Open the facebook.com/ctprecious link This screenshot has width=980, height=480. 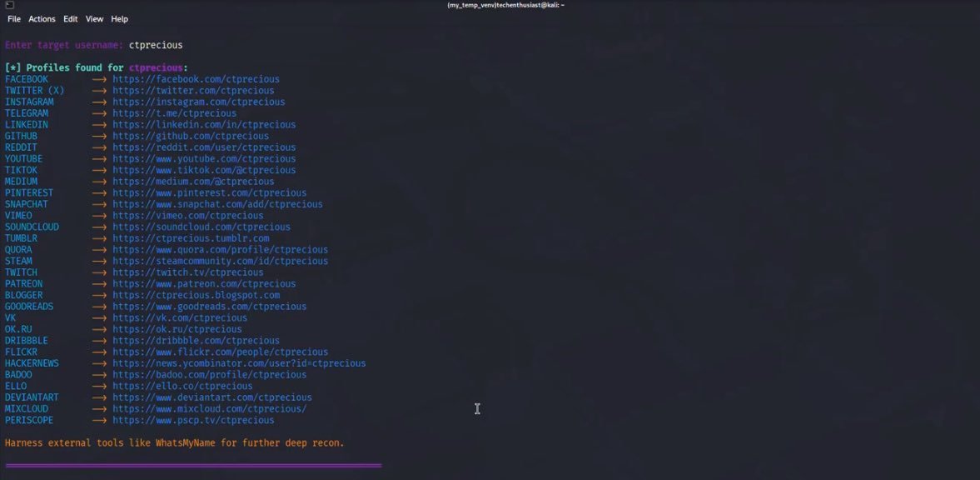point(196,79)
